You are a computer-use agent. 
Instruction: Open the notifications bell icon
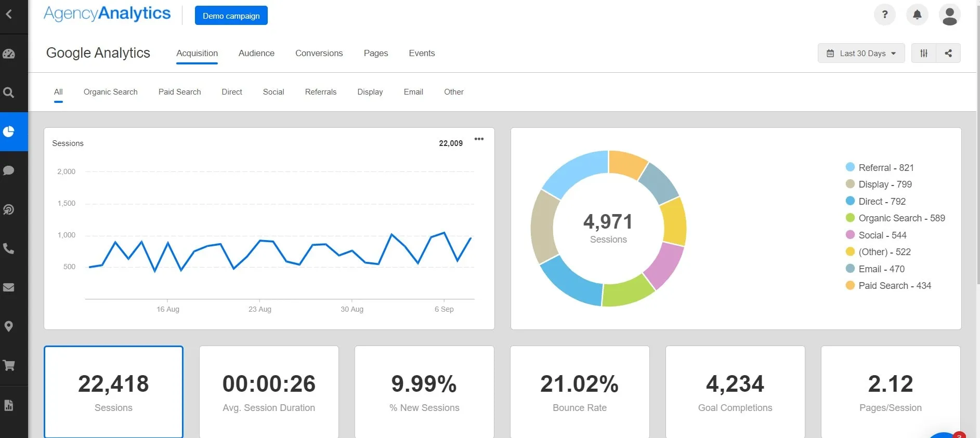pos(917,15)
